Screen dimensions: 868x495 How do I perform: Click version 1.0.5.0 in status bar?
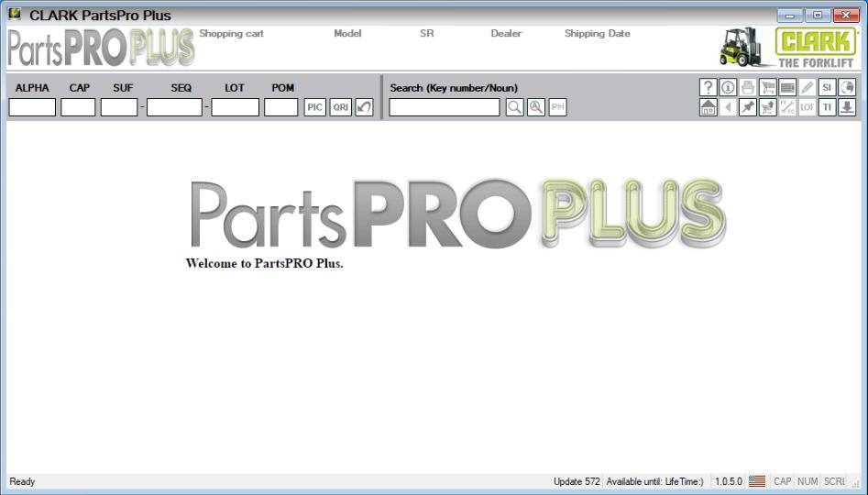(728, 481)
